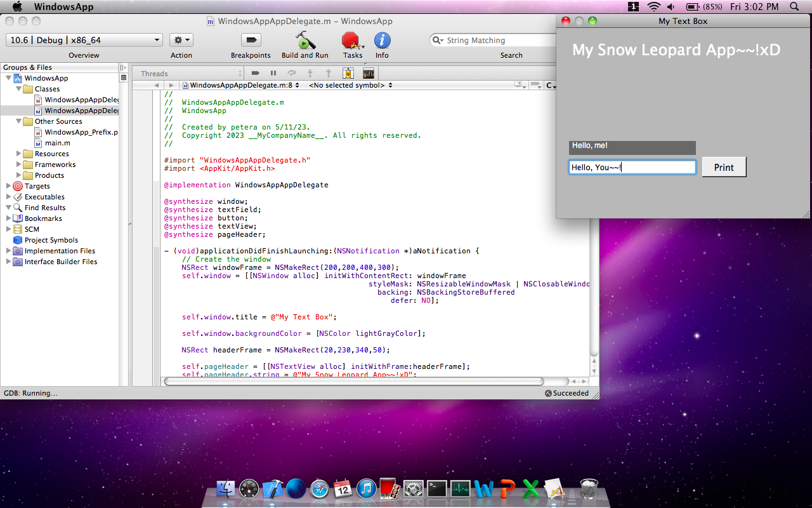The height and width of the screenshot is (508, 812).
Task: Open the Trash in the Dock
Action: pyautogui.click(x=589, y=488)
